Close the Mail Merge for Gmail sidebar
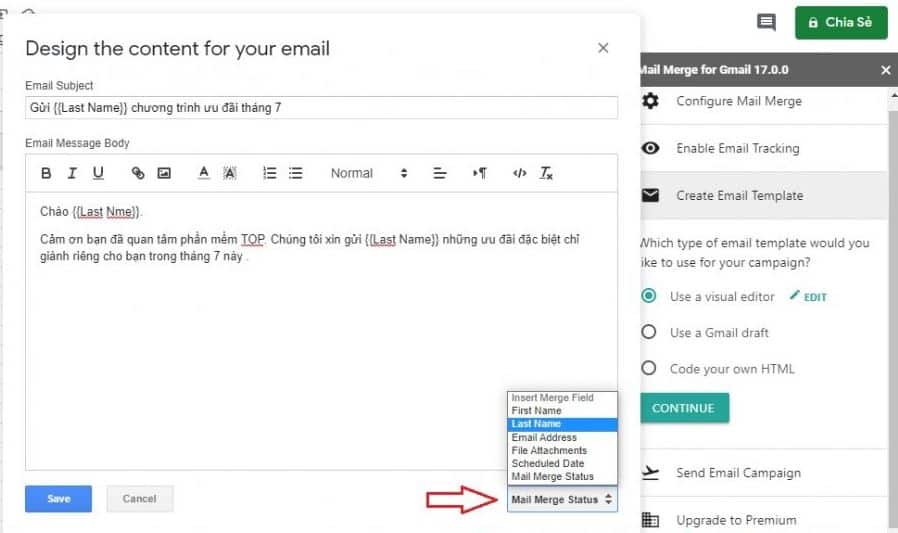Image resolution: width=898 pixels, height=533 pixels. tap(885, 70)
